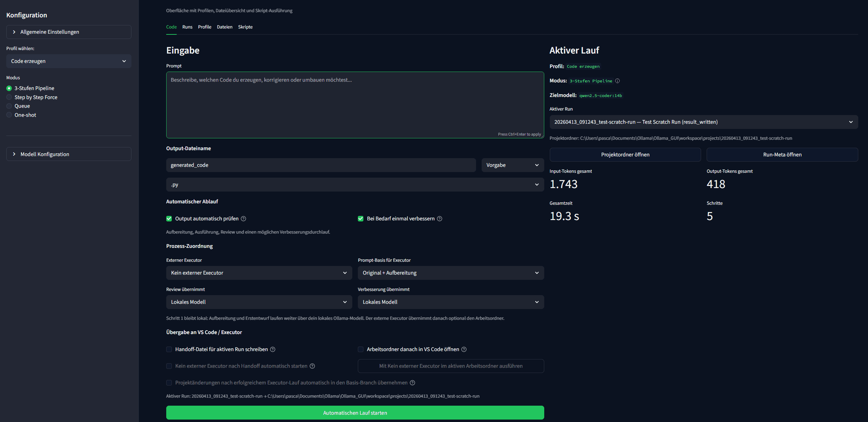The height and width of the screenshot is (422, 868).
Task: Open the info icon next to 3-Stufen Pipeline
Action: 618,81
